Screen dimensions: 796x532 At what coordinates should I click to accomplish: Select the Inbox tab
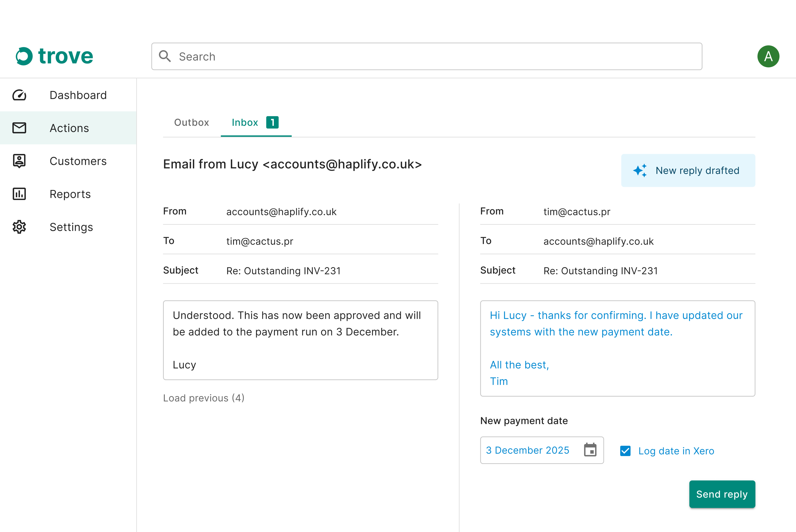245,123
